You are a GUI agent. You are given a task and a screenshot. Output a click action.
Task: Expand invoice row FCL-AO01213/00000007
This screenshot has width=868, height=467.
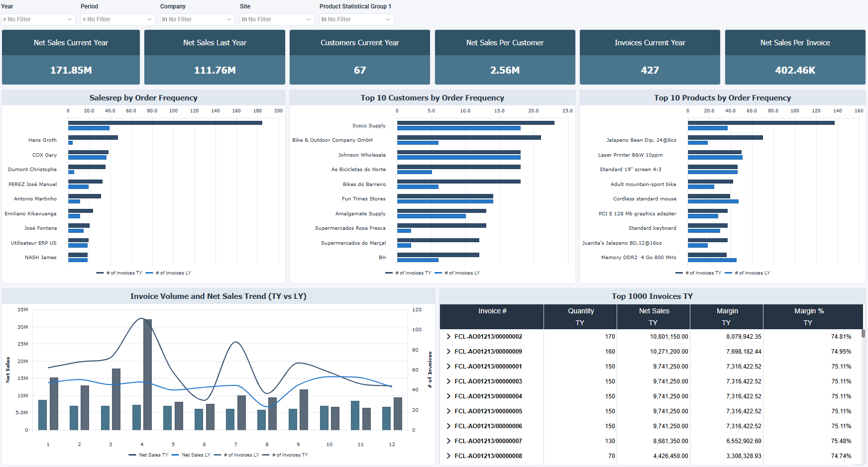[448, 441]
